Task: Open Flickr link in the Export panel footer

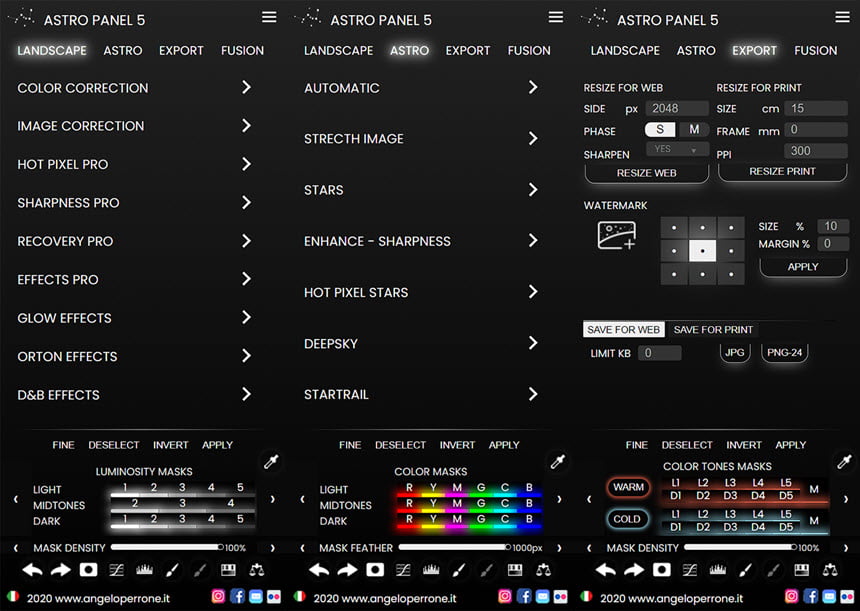Action: click(x=847, y=596)
